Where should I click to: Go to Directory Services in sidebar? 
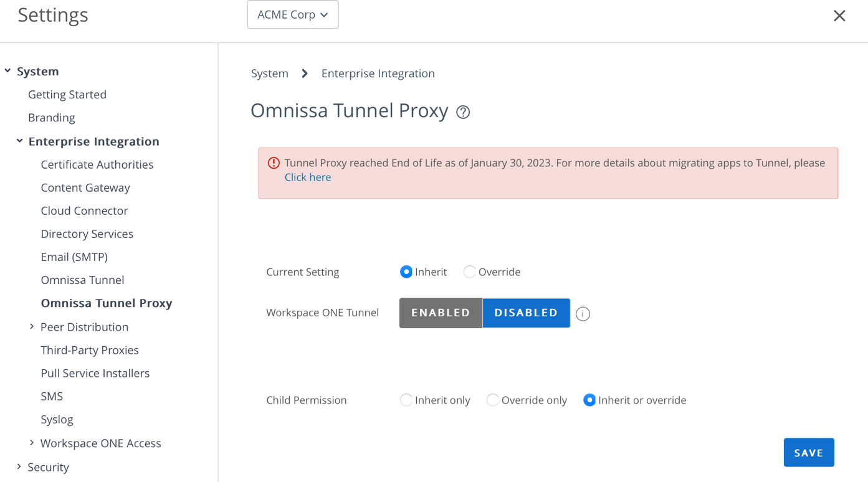(87, 234)
